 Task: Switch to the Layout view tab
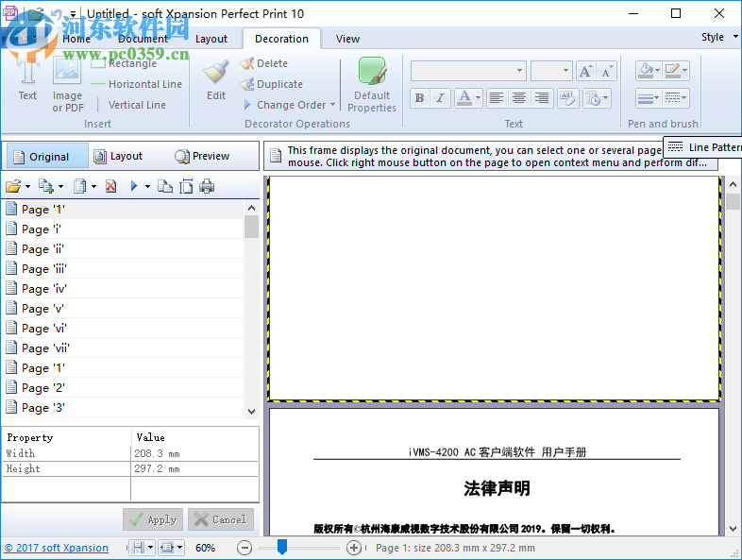coord(119,156)
